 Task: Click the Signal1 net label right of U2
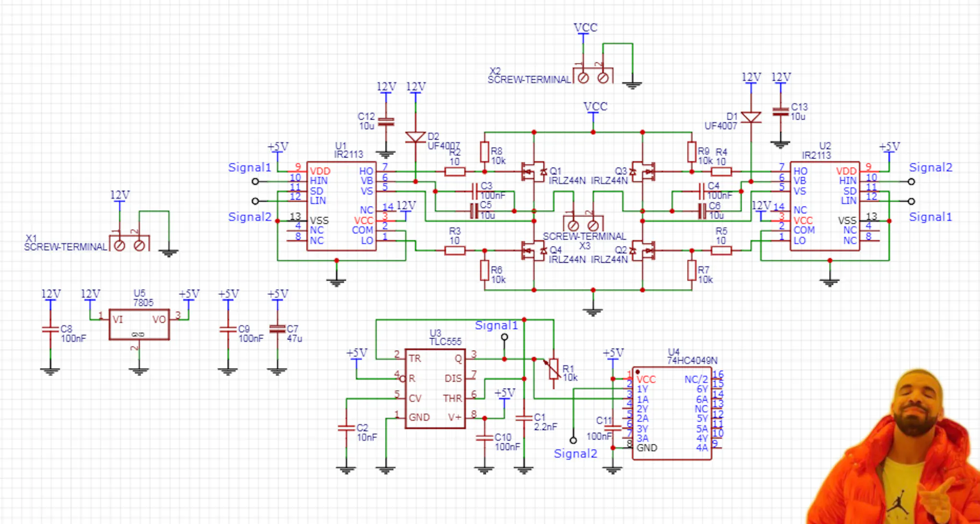point(931,217)
